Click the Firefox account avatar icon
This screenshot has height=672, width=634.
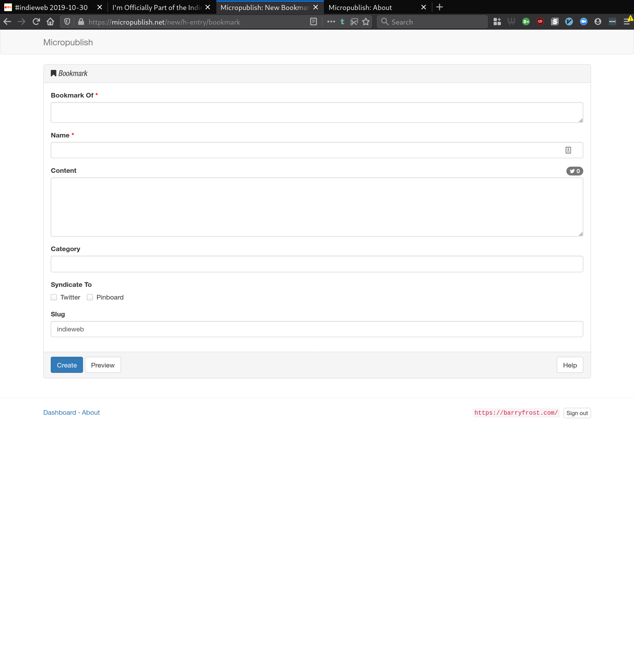tap(597, 22)
